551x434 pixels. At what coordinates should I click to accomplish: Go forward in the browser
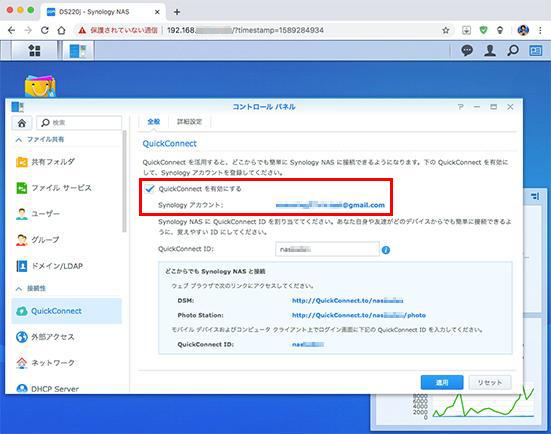[28, 30]
